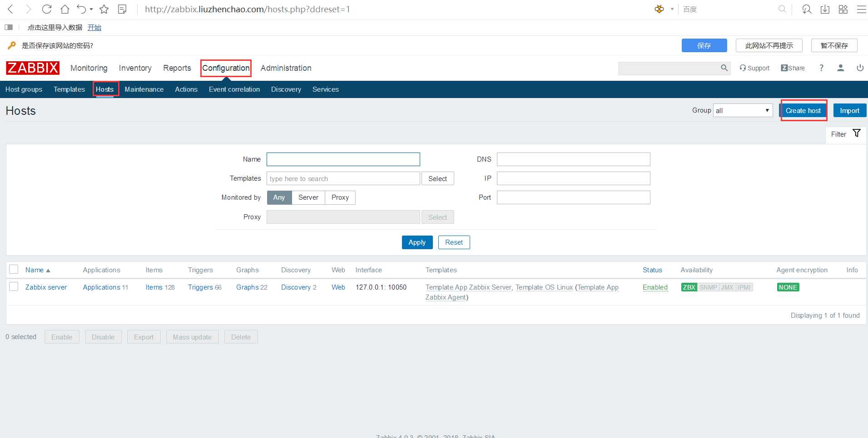Sort hosts by Name column
The height and width of the screenshot is (438, 868).
coord(38,270)
